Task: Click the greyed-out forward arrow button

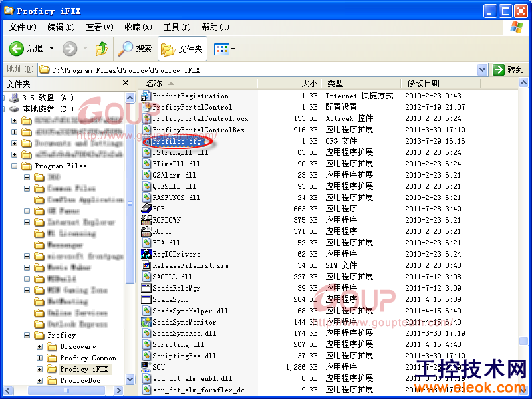Action: [70, 49]
